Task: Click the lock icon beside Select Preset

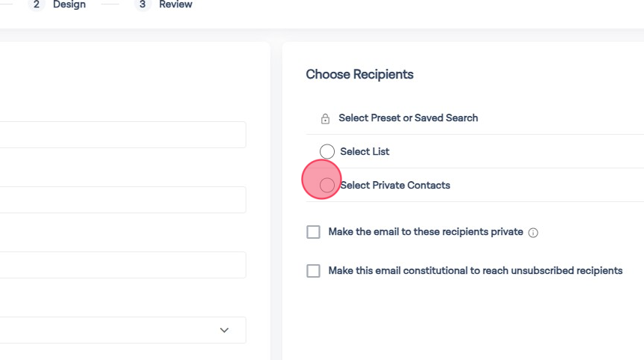Action: click(x=325, y=118)
